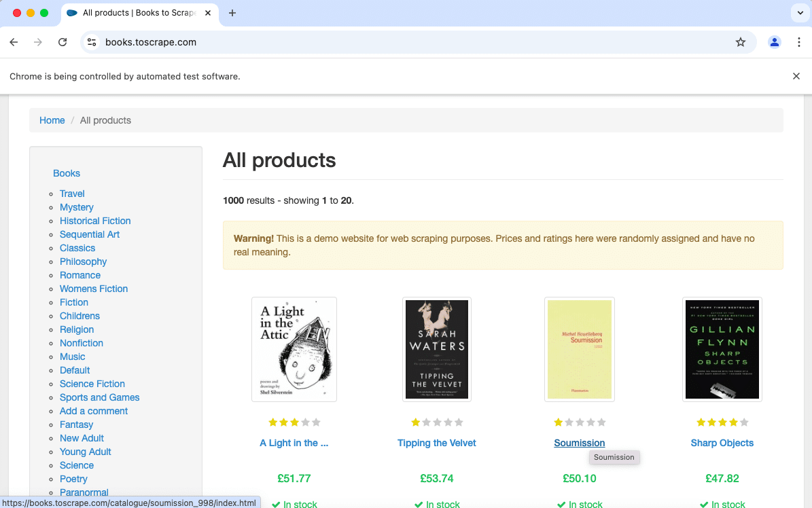Click the address bar URL field
This screenshot has height=508, width=812.
[x=408, y=42]
